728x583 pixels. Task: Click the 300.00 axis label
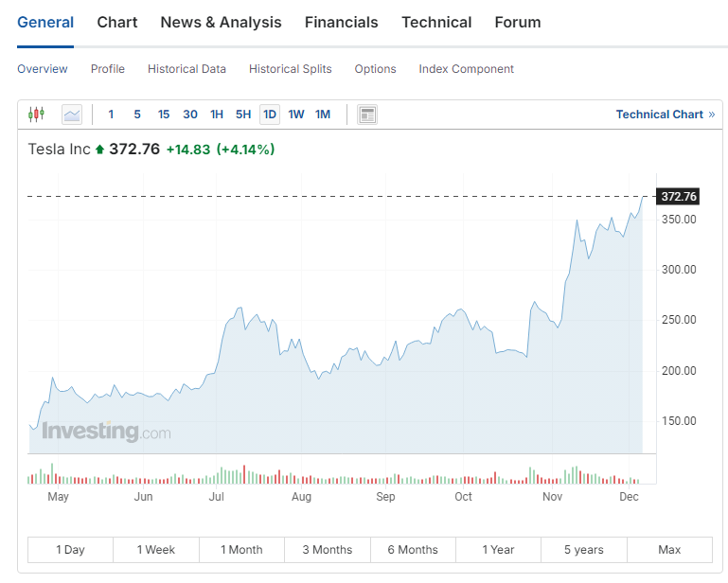tap(679, 270)
